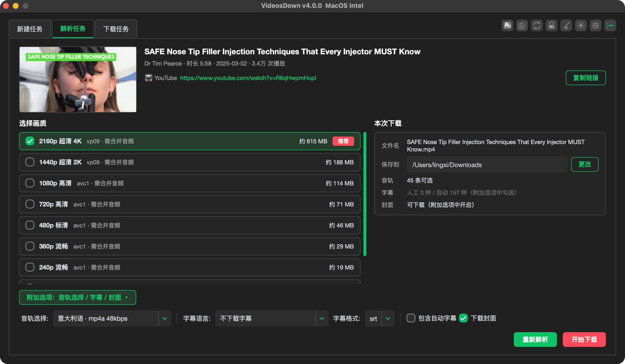This screenshot has width=625, height=364.
Task: Open the 音轨选择 audio track dropdown
Action: pos(112,319)
